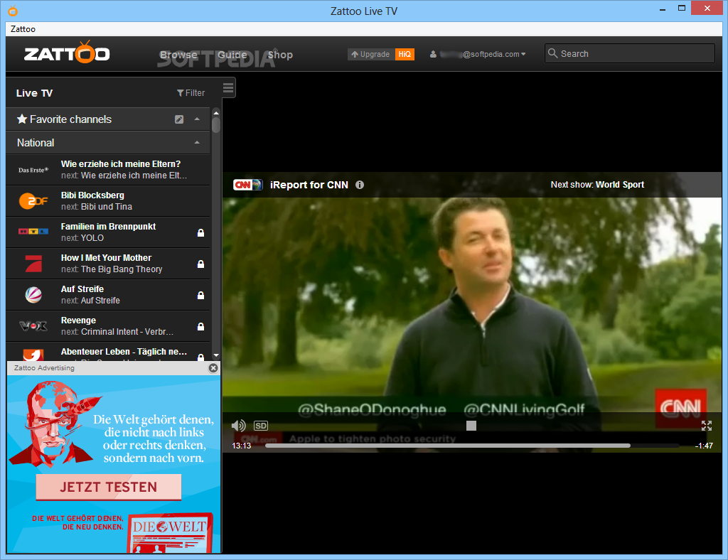Select 'Bibi Blocksberg' show
728x560 pixels.
(x=92, y=195)
